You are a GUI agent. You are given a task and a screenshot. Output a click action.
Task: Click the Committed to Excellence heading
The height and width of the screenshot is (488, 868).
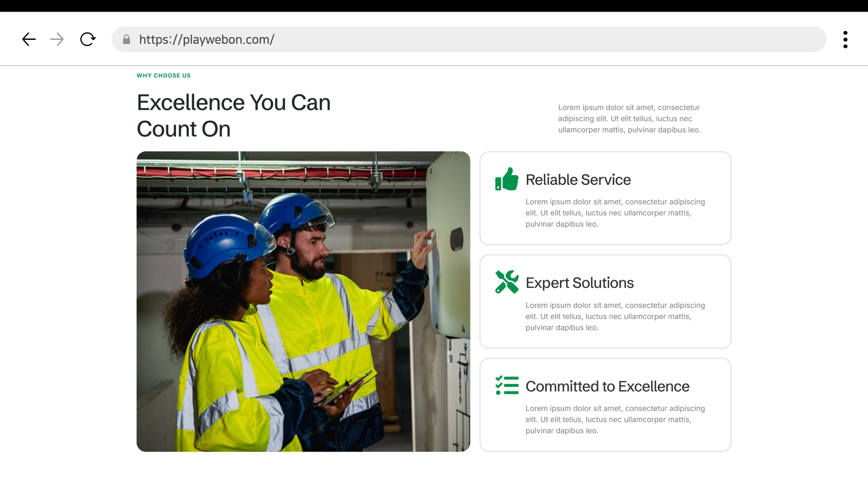pyautogui.click(x=607, y=386)
